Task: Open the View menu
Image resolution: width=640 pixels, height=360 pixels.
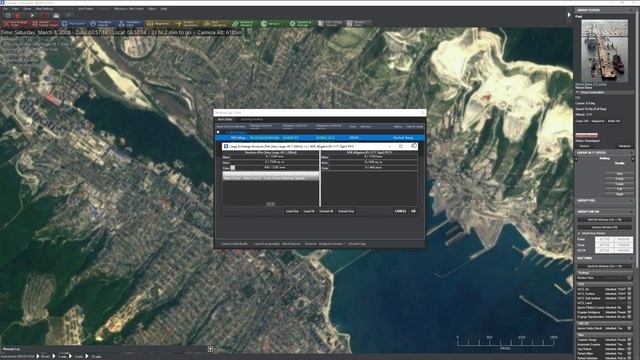Action: (15, 9)
